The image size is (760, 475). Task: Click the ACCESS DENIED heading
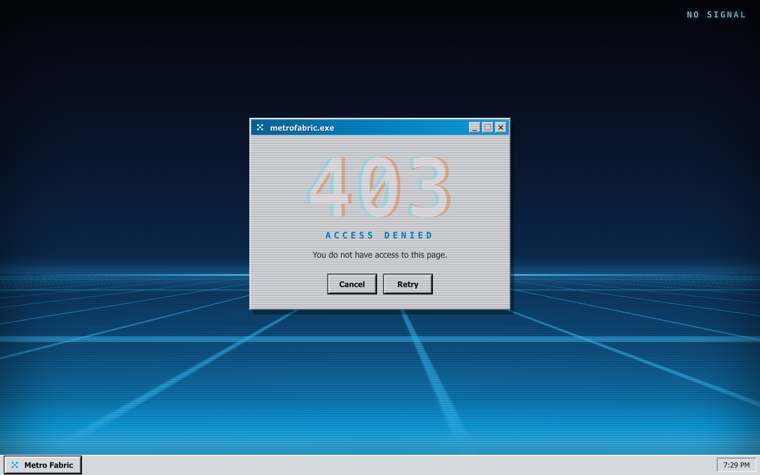(379, 236)
